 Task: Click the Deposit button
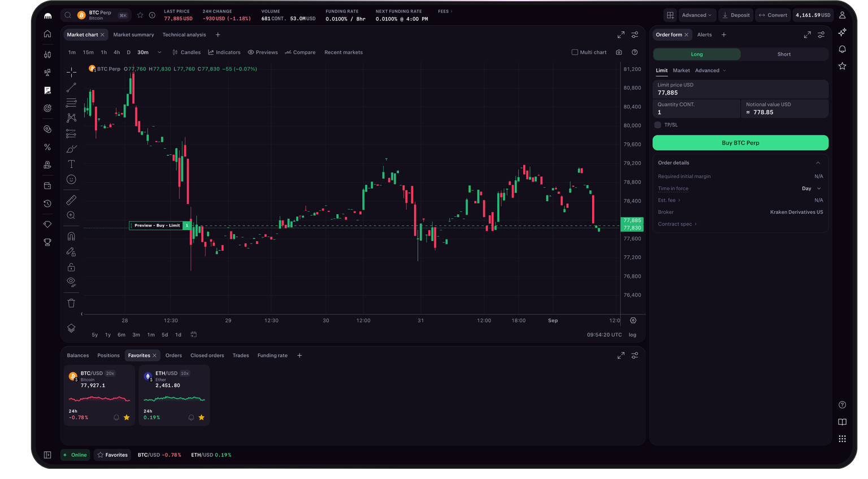coord(736,15)
